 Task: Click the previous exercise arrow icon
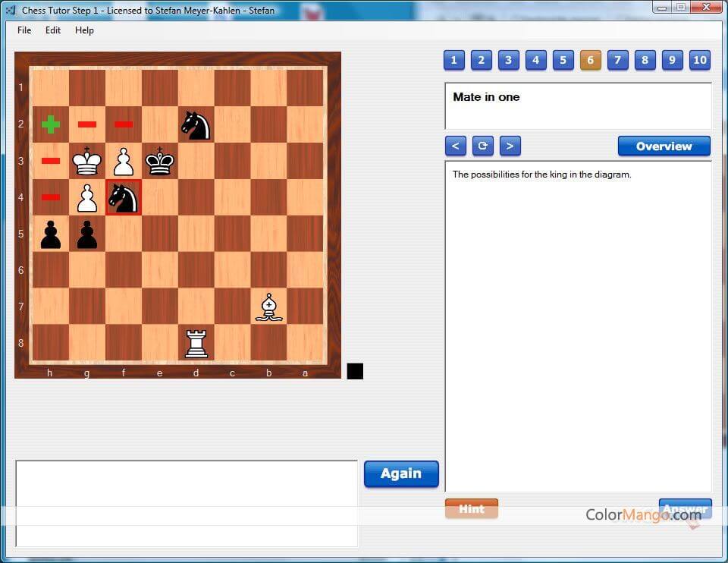[x=455, y=146]
